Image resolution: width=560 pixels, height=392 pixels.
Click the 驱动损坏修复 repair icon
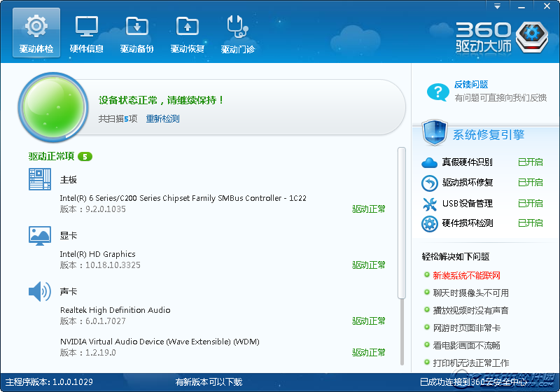[429, 183]
